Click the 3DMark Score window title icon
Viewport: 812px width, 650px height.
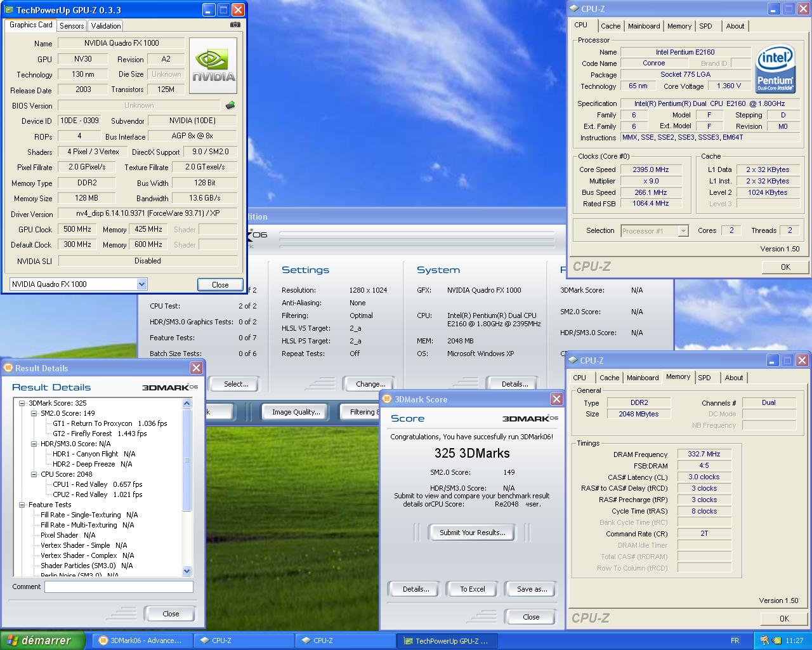pos(388,399)
